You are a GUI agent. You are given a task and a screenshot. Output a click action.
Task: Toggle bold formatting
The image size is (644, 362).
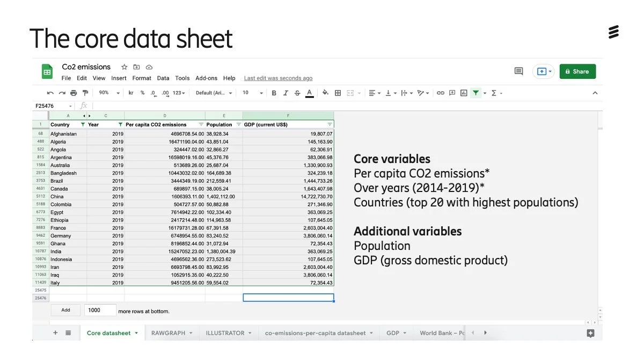tap(274, 93)
